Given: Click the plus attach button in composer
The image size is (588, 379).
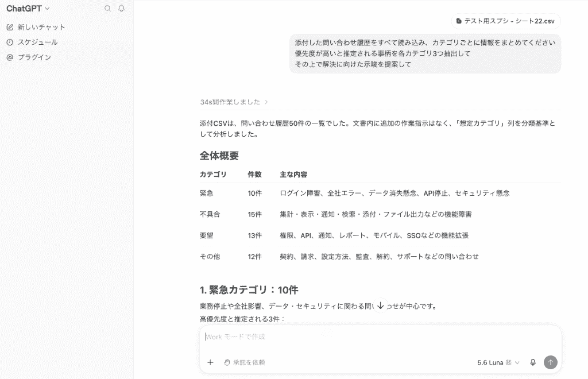Looking at the screenshot, I should 210,362.
